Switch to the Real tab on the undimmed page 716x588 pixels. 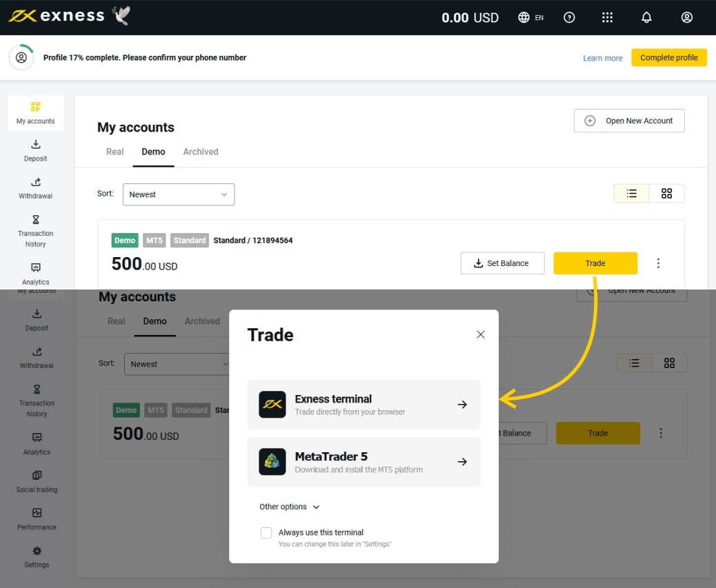[x=115, y=152]
